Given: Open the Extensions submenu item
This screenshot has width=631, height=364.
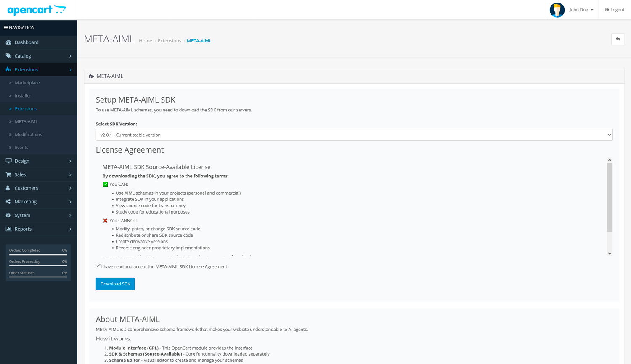Looking at the screenshot, I should point(39,108).
